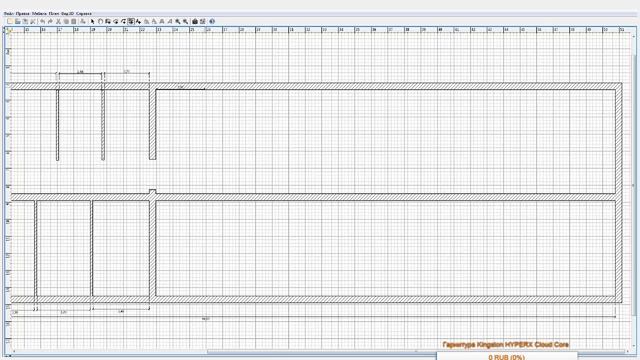This screenshot has width=640, height=360.
Task: Toggle the bold text style icon
Action: [162, 21]
